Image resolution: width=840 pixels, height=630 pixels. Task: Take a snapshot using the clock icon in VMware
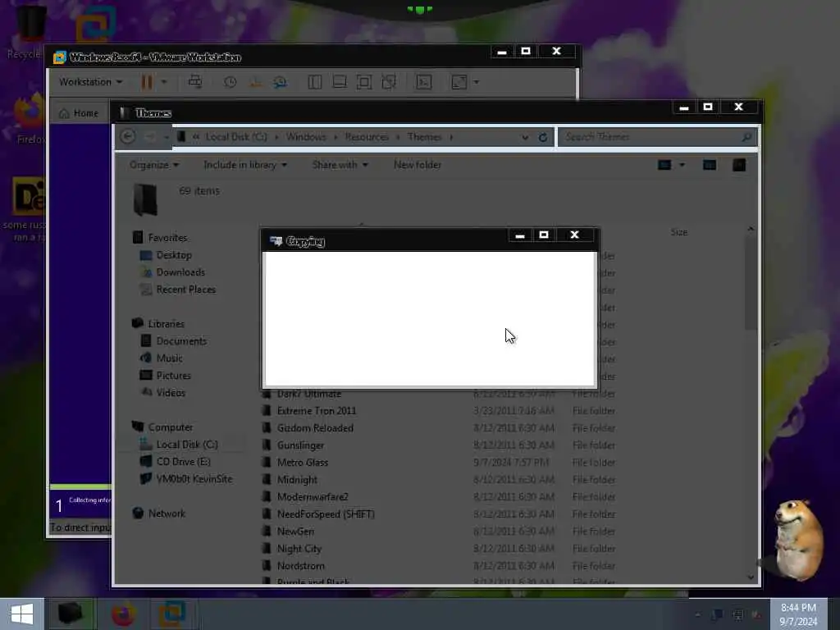pos(230,82)
